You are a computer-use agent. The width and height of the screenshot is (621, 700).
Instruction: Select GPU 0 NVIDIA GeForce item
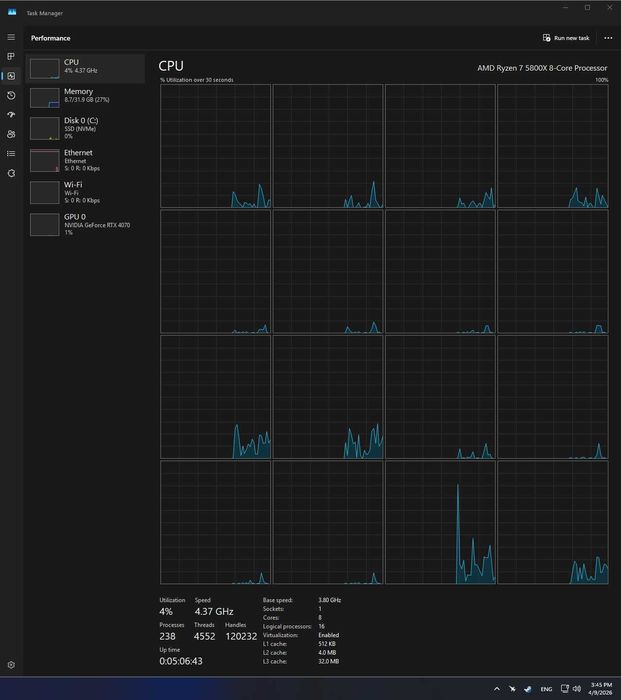[85, 224]
